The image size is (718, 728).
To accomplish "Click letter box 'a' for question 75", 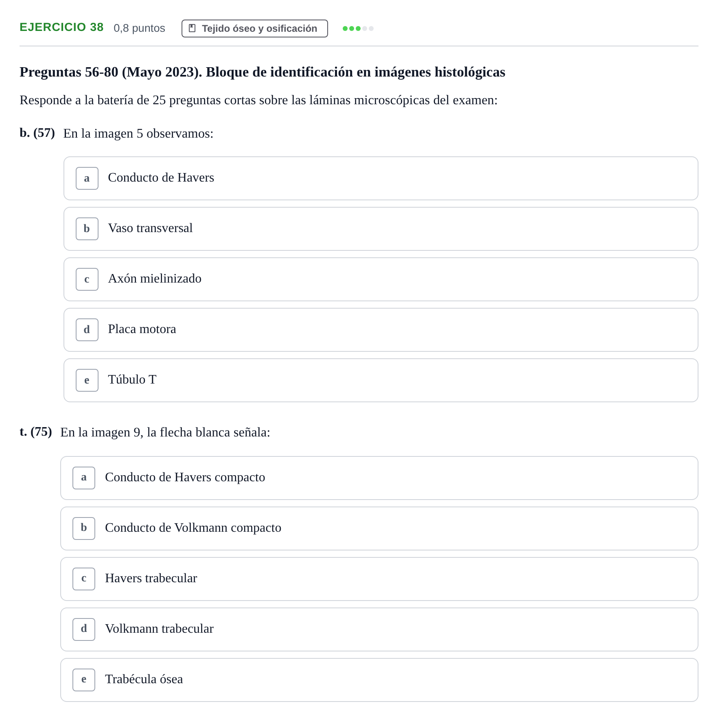I will click(x=84, y=478).
